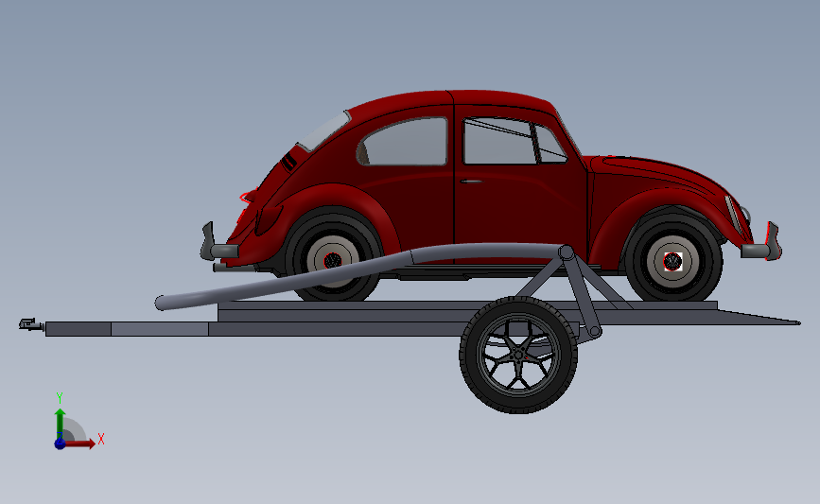Viewport: 820px width, 504px height.
Task: Select the Beetle's rear wheel hubcap
Action: pyautogui.click(x=333, y=260)
